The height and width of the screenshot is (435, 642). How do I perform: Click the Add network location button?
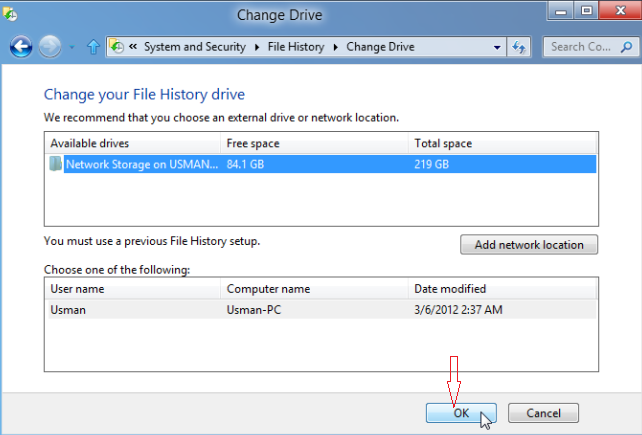pyautogui.click(x=529, y=245)
